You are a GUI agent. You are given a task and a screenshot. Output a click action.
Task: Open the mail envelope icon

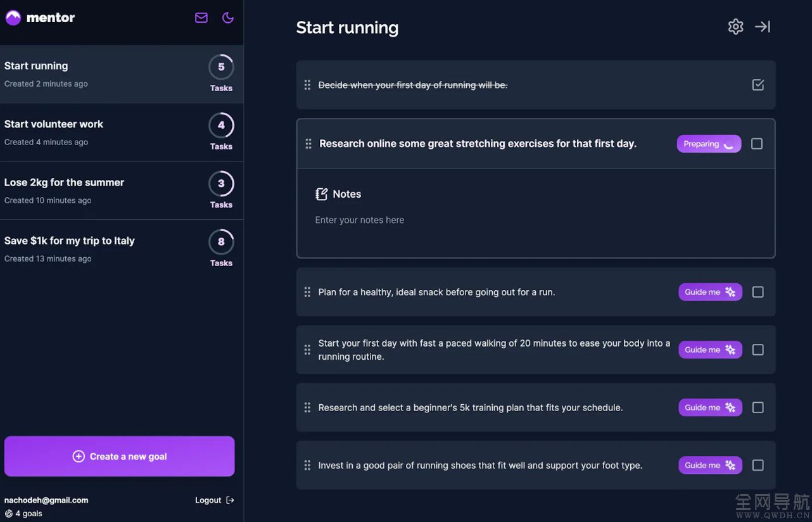201,18
